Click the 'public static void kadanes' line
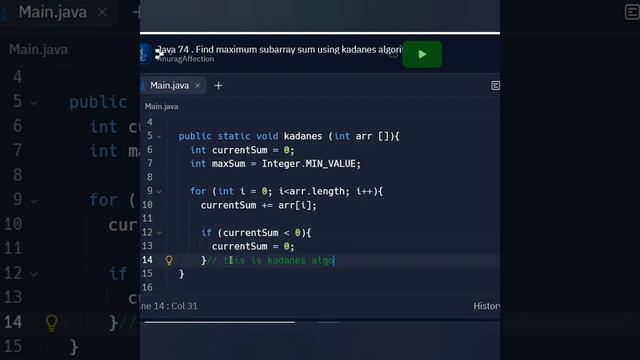This screenshot has width=640, height=360. pyautogui.click(x=289, y=136)
